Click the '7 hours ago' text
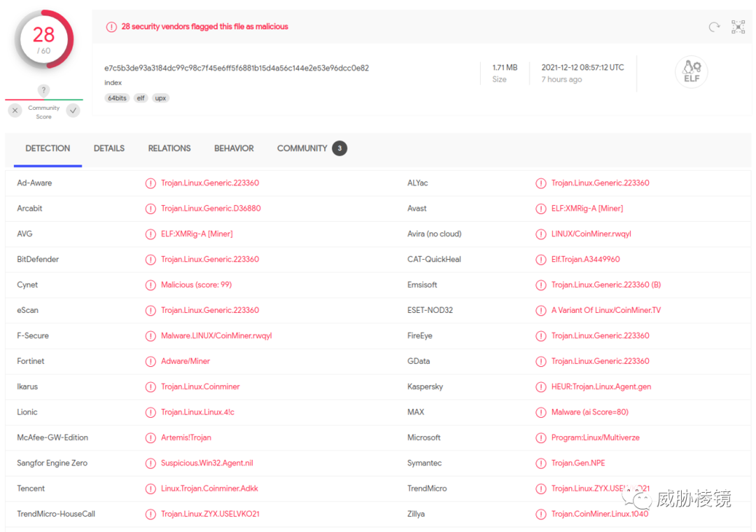 coord(561,79)
